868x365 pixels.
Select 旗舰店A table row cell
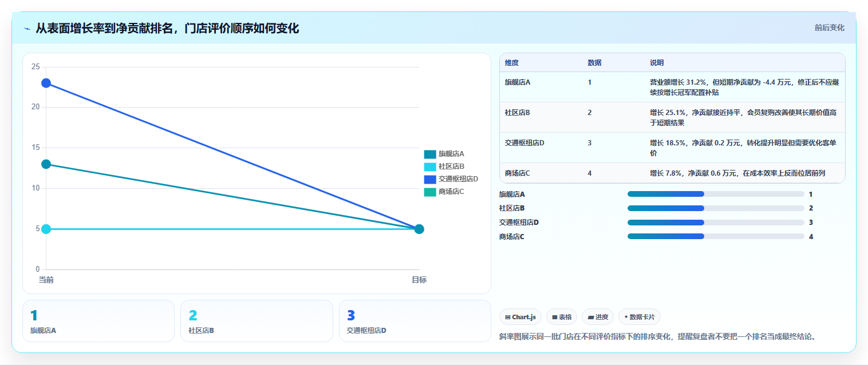tap(518, 82)
